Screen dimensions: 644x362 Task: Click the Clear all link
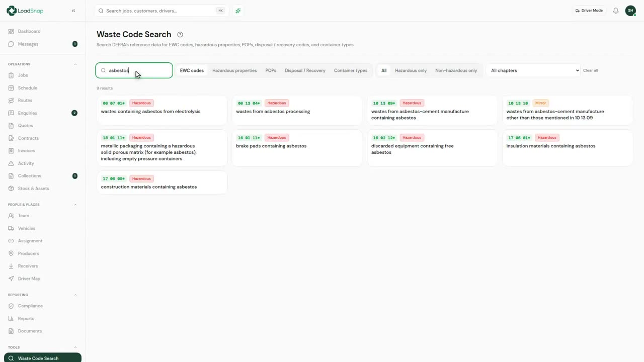click(x=590, y=70)
